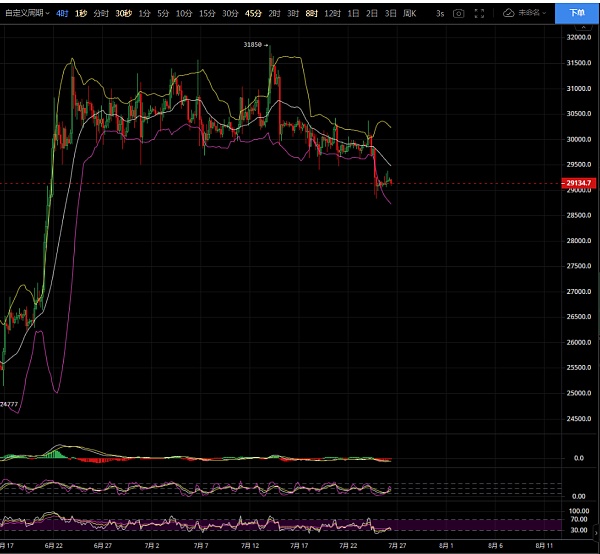Take a chart screenshot with camera icon

pyautogui.click(x=458, y=14)
